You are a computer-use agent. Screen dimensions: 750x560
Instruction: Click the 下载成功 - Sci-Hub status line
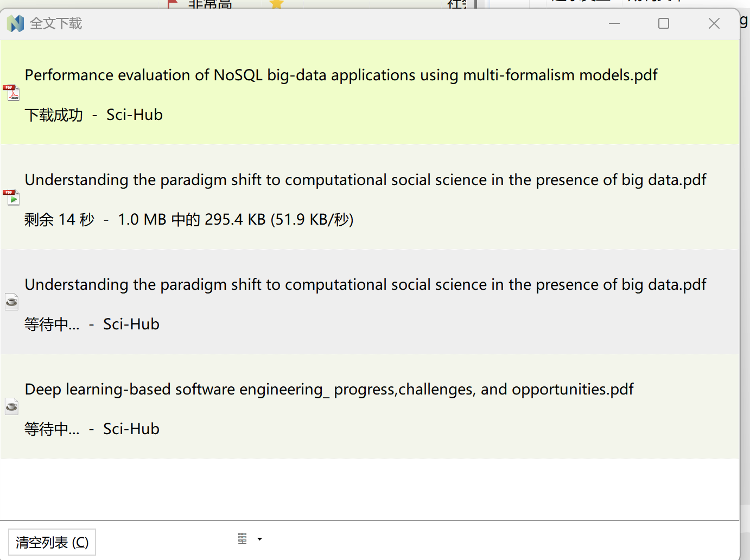point(93,115)
